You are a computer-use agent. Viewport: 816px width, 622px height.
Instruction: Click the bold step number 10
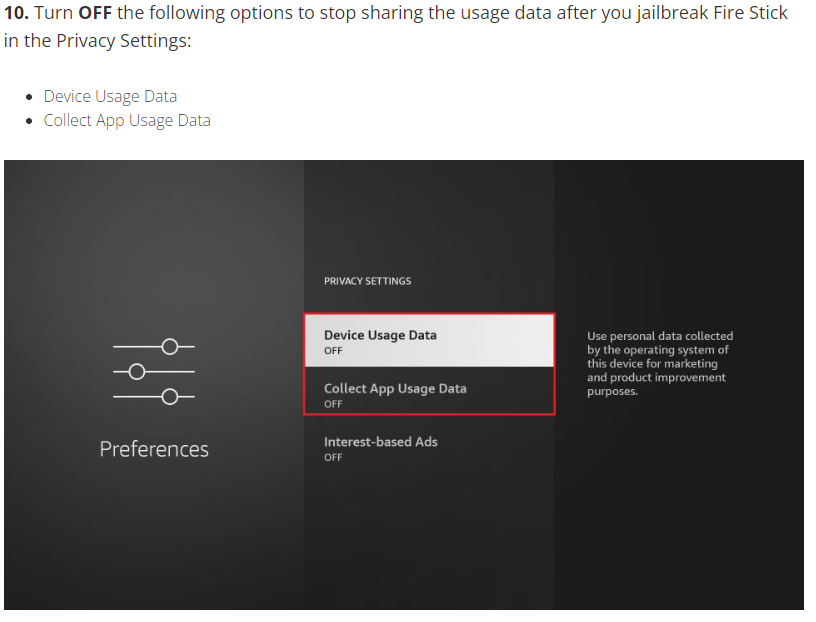coord(16,13)
